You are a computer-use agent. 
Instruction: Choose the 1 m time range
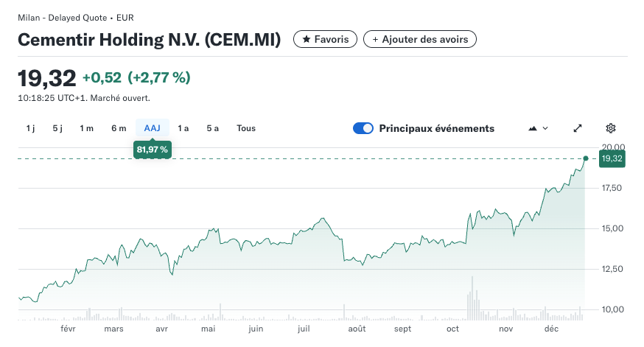click(86, 128)
